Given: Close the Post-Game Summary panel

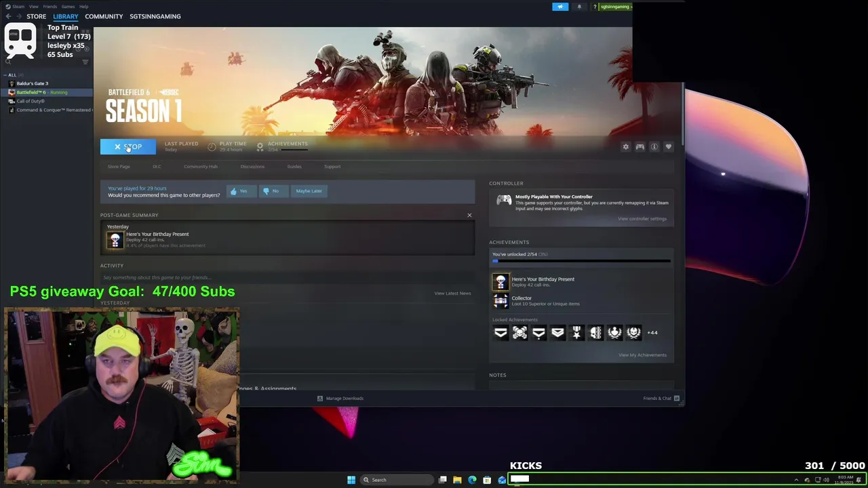Looking at the screenshot, I should [469, 216].
